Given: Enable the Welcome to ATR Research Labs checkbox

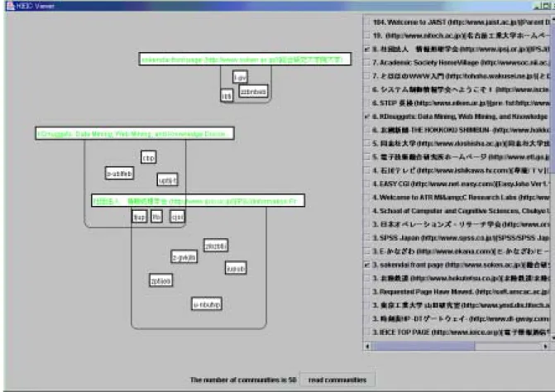Looking at the screenshot, I should click(x=367, y=198).
